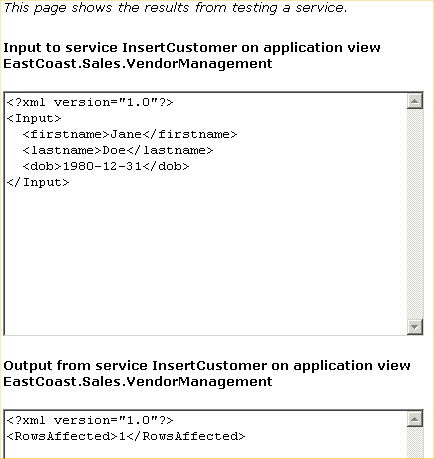This screenshot has height=459, width=434.
Task: Click the italic 'This page shows the results' text
Action: click(175, 8)
